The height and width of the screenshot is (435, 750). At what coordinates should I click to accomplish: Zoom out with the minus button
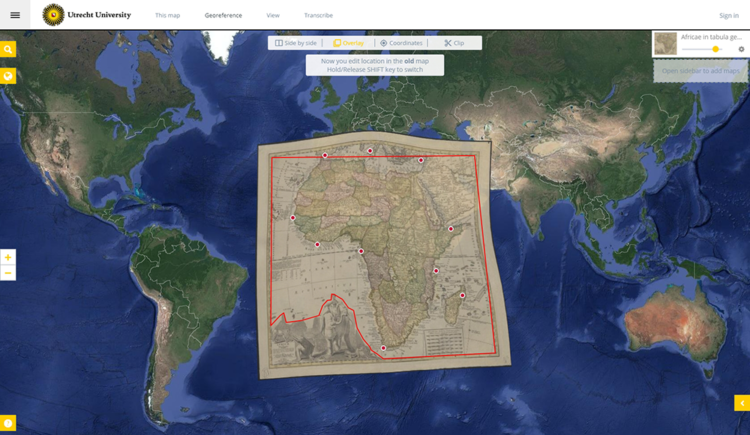pos(8,273)
